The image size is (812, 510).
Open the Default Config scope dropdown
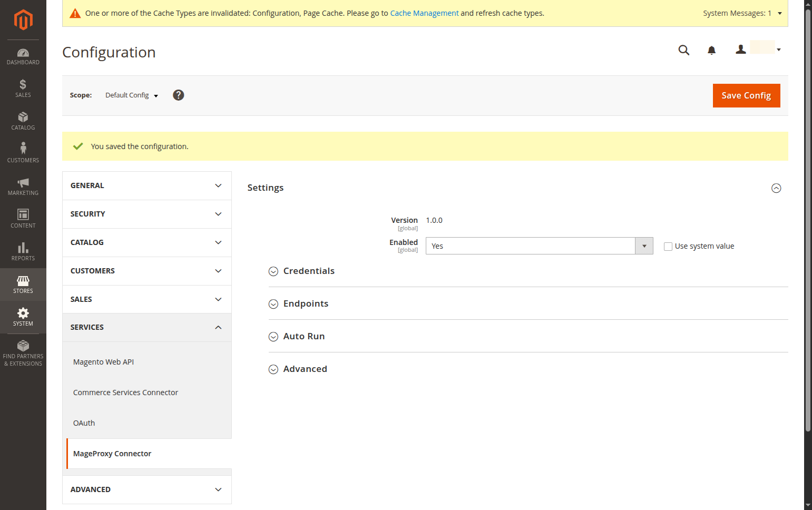click(x=132, y=95)
